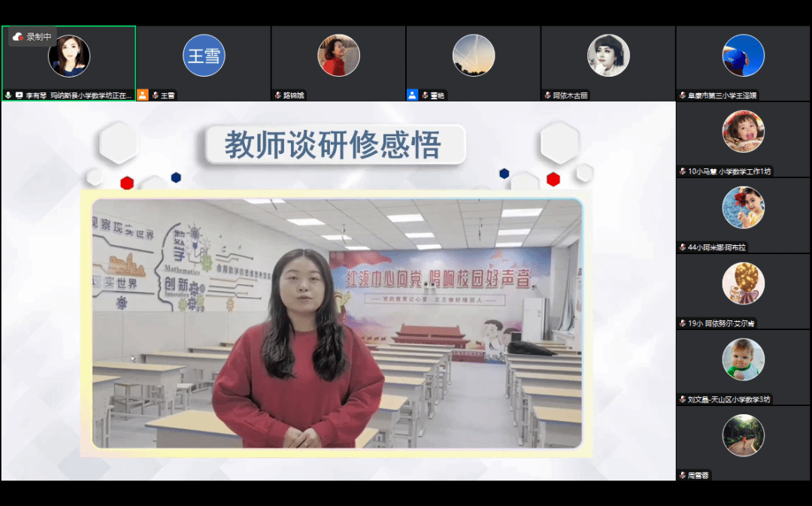Click the 19小 阿依努尔·艾尔肯 name label
The width and height of the screenshot is (812, 506).
click(x=720, y=323)
